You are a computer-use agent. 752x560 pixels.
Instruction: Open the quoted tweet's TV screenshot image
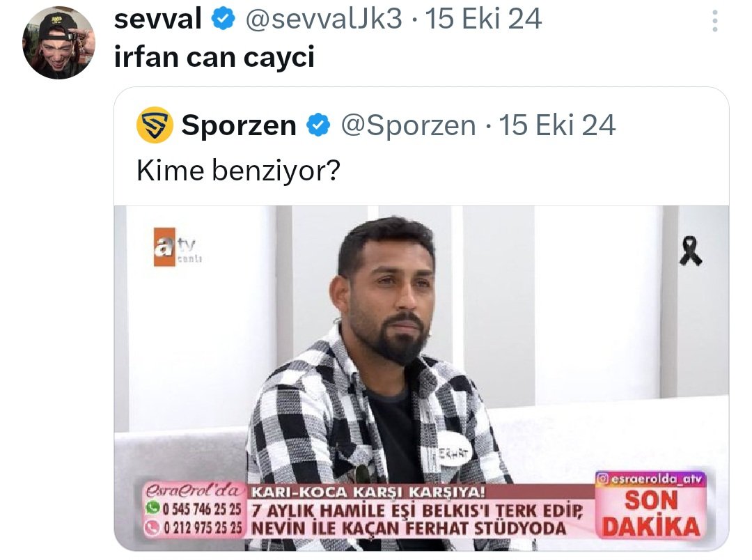[x=421, y=378]
